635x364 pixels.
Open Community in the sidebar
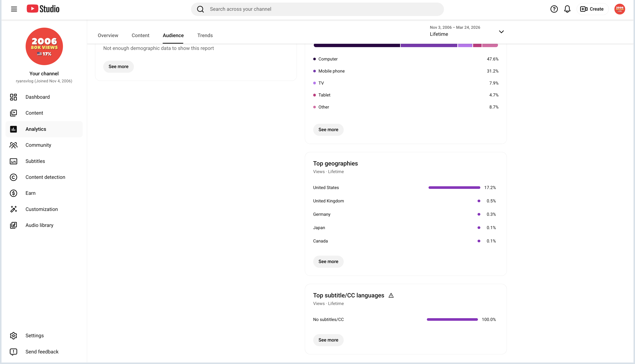point(44,145)
